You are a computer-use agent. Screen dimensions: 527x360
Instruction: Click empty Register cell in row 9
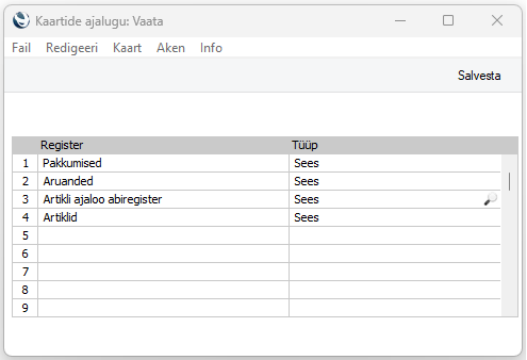tap(163, 308)
